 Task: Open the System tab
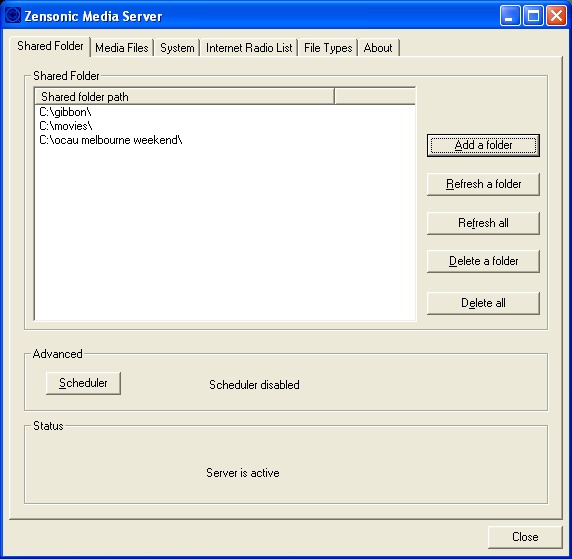tap(177, 48)
